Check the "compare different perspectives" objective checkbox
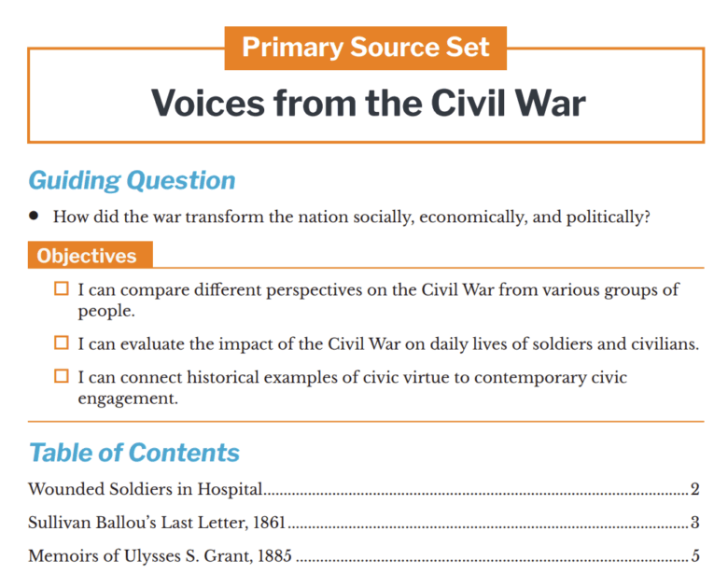 [x=62, y=290]
